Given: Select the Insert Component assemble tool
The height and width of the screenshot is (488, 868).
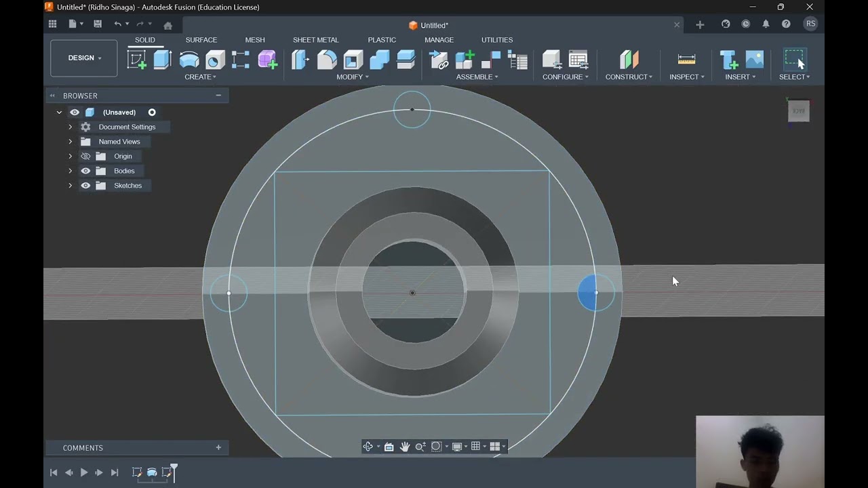Looking at the screenshot, I should [x=439, y=60].
